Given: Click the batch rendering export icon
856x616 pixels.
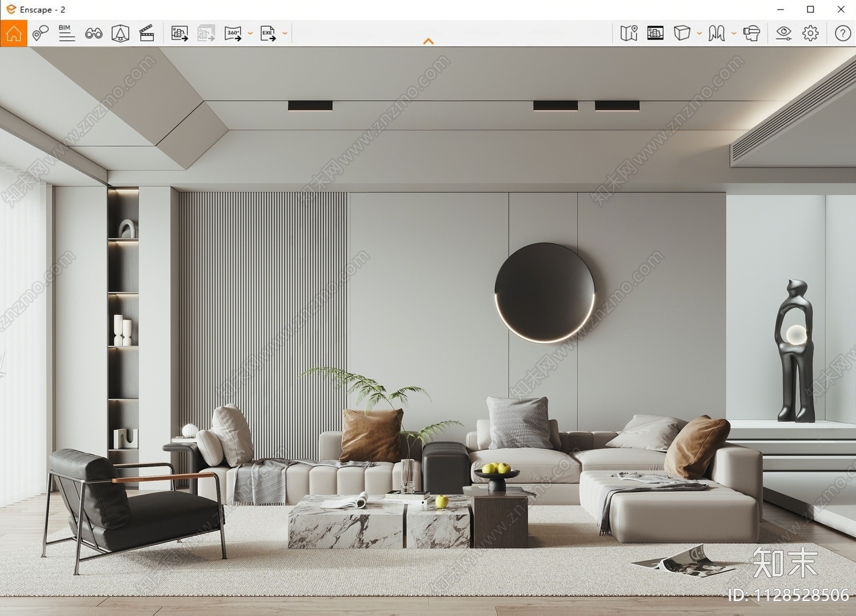Looking at the screenshot, I should point(207,33).
